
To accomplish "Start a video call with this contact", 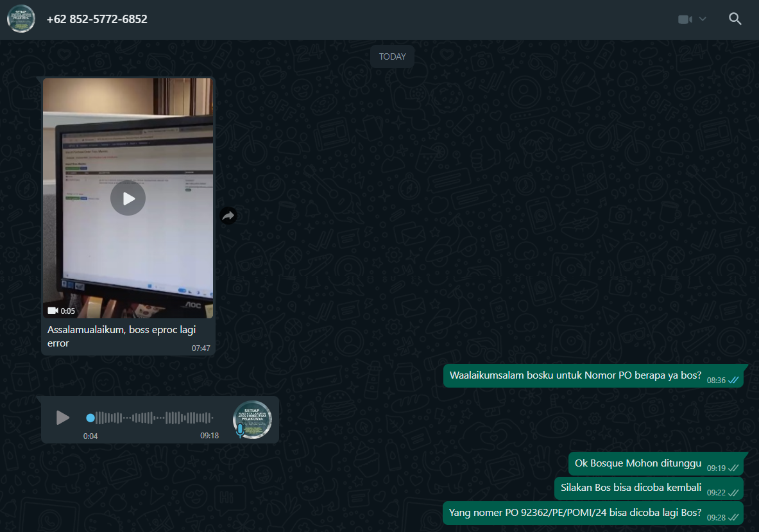I will 685,19.
